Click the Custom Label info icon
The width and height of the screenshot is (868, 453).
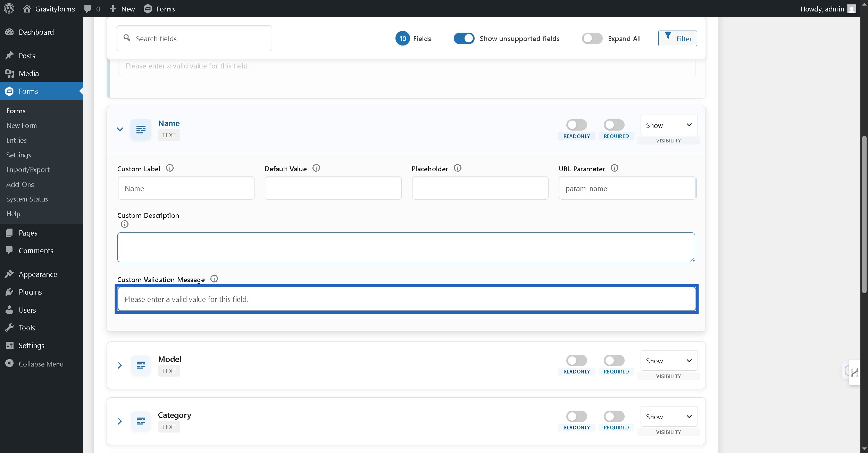[169, 168]
